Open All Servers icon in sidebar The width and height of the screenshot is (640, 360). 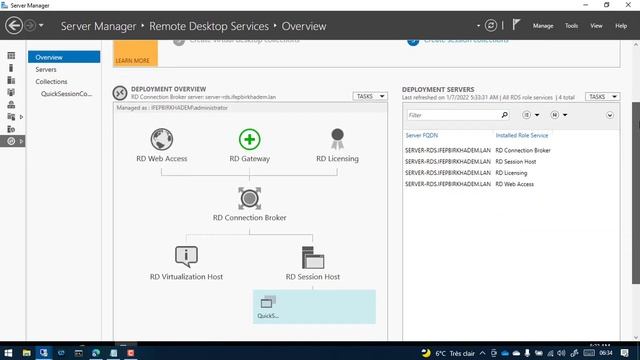tap(11, 80)
